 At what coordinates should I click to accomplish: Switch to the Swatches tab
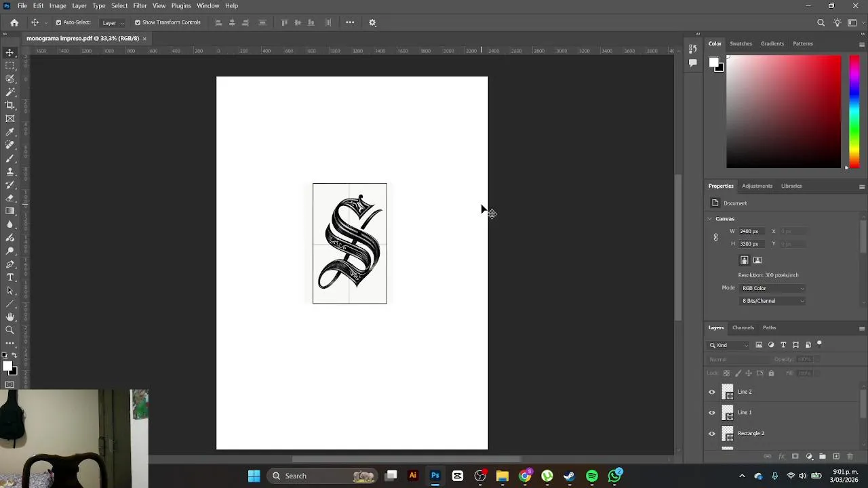[741, 43]
